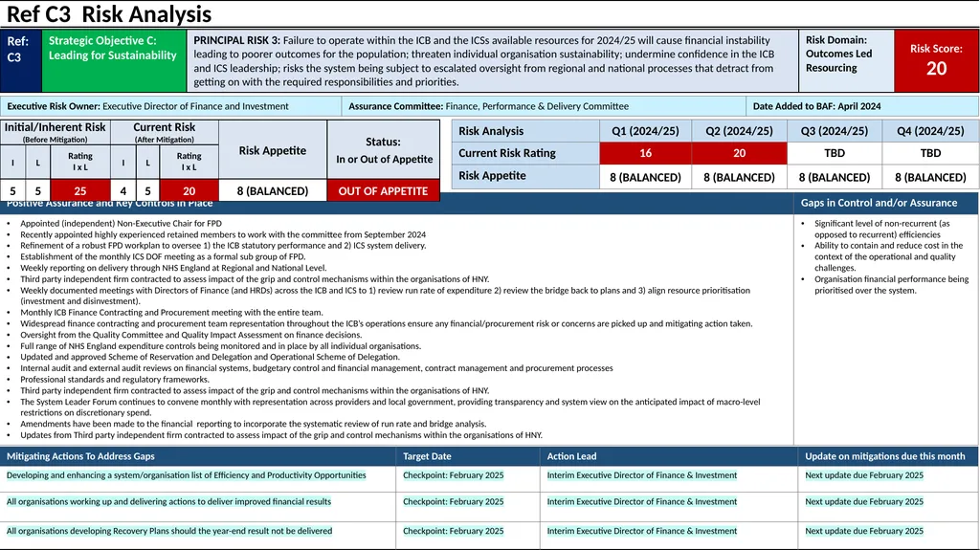Viewport: 980px width, 550px height.
Task: Select bullet 'Appointed (independent) Non-Executive Chair for FPD'
Action: tap(121, 223)
